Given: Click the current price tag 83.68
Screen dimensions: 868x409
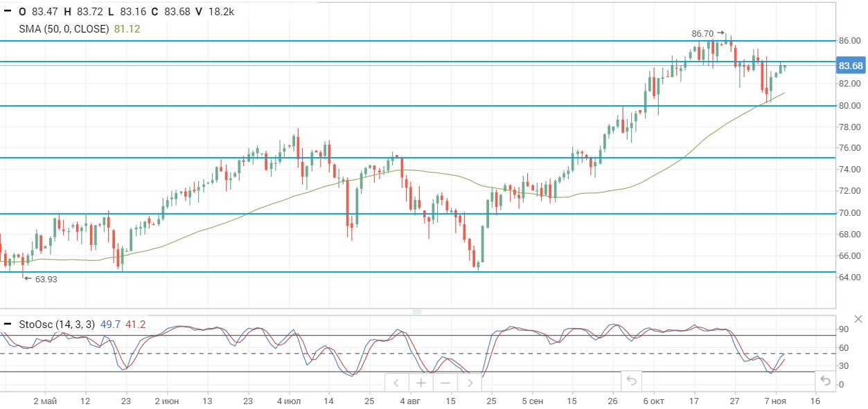Looking at the screenshot, I should [x=851, y=66].
